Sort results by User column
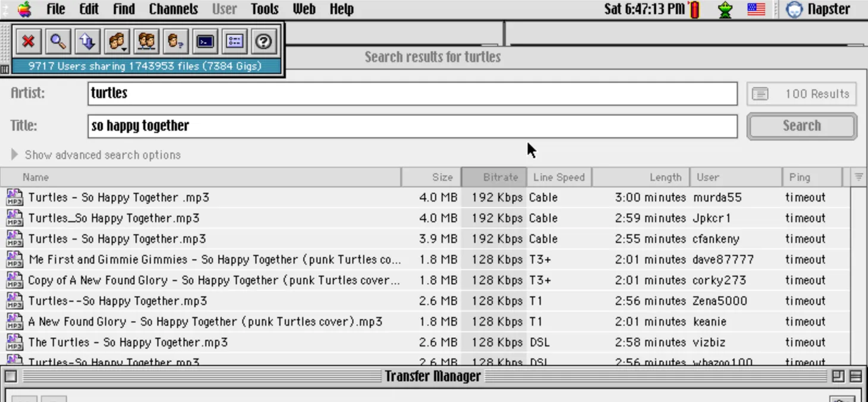The height and width of the screenshot is (402, 868). tap(736, 177)
